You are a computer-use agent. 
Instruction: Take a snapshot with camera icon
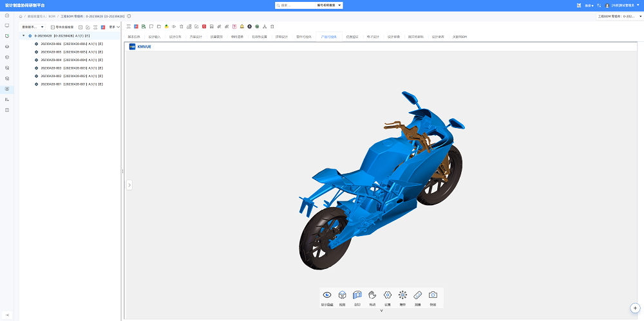(433, 298)
